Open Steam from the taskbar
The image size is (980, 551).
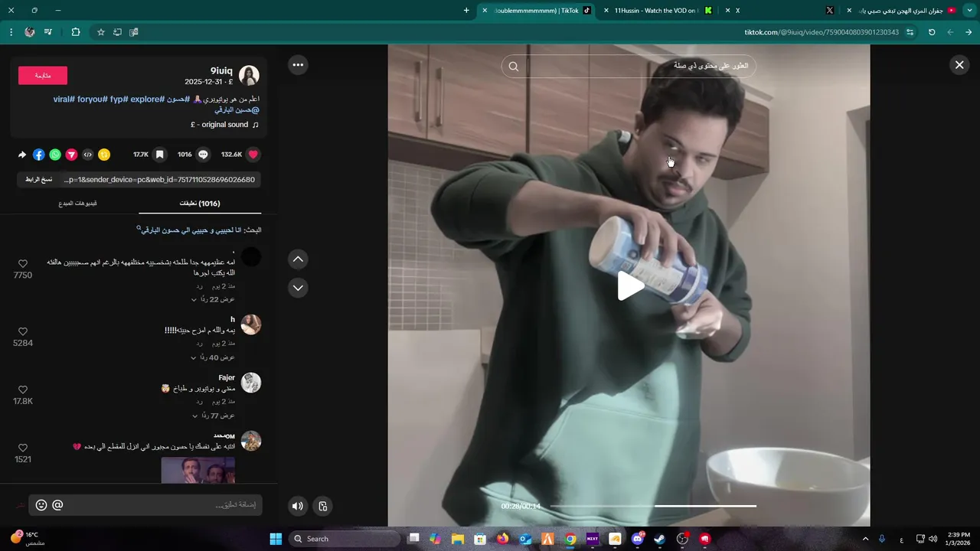[659, 539]
